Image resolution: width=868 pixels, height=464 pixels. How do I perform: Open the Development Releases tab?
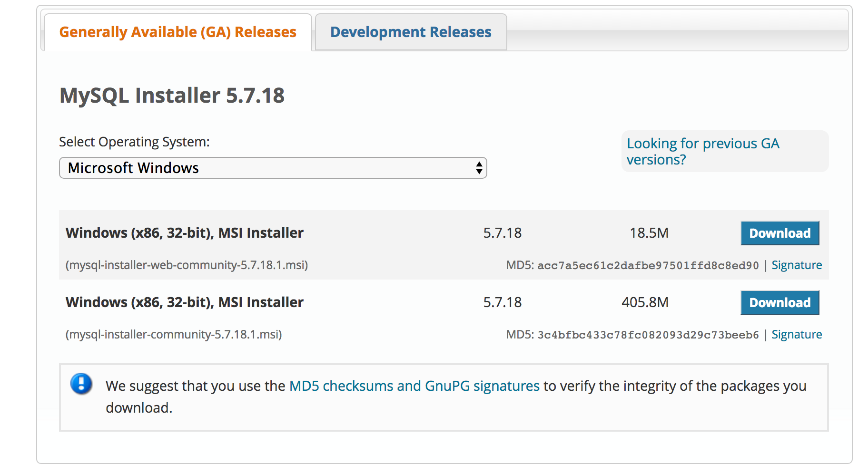(x=411, y=32)
